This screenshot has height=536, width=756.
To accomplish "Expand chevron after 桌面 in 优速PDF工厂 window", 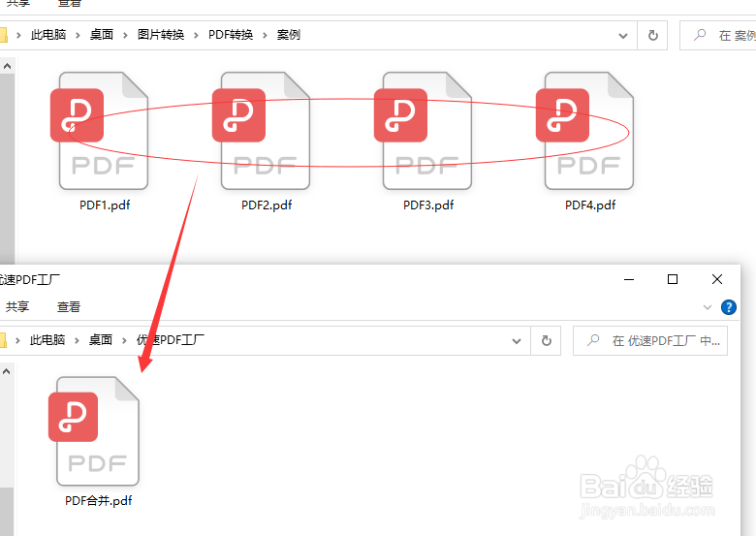I will click(124, 340).
